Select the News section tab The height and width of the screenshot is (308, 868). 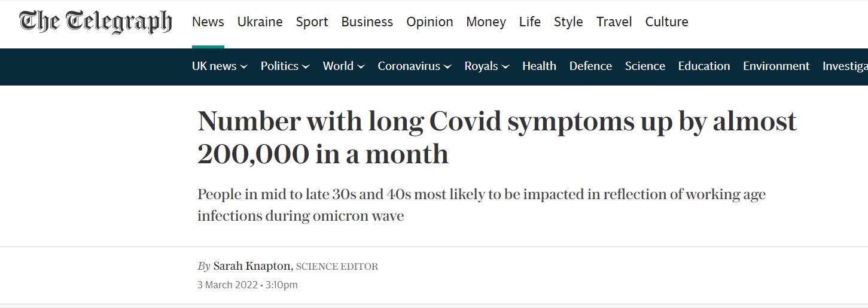pyautogui.click(x=208, y=22)
